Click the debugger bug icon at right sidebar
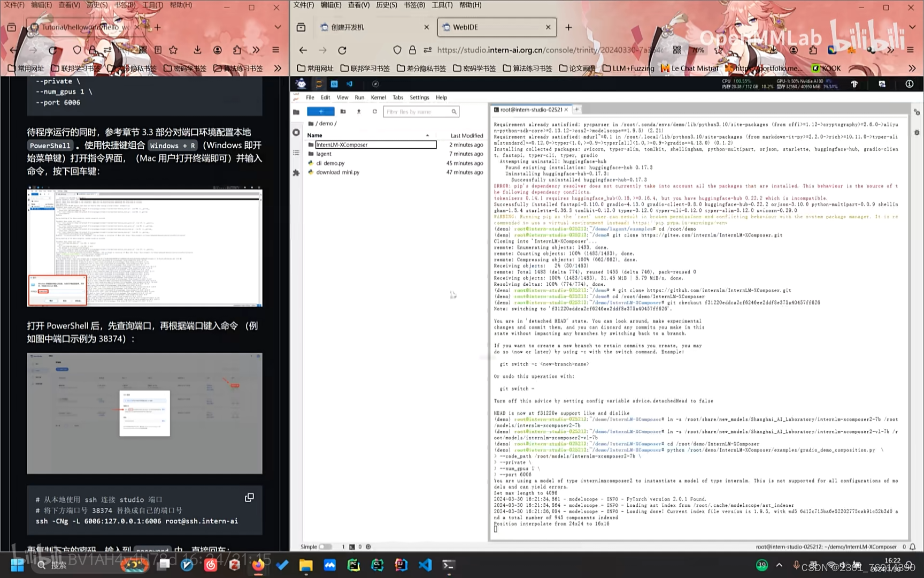Screen dimensions: 924x578 (x=917, y=132)
